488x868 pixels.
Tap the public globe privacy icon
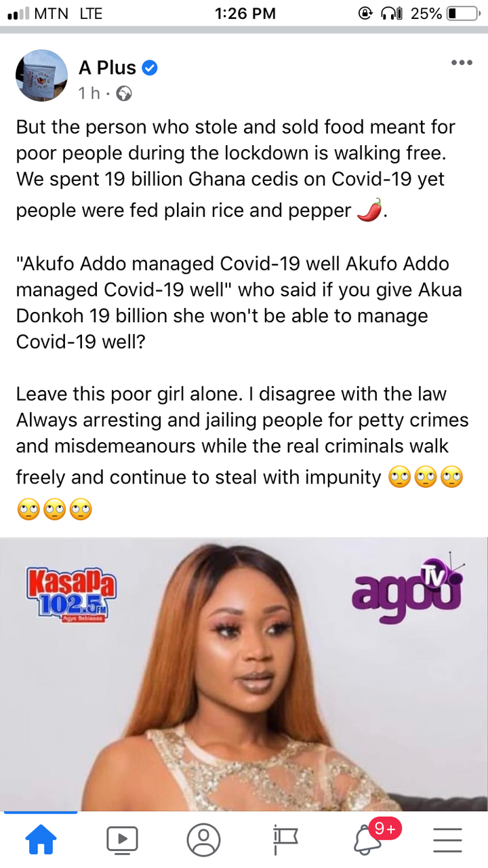[x=124, y=94]
